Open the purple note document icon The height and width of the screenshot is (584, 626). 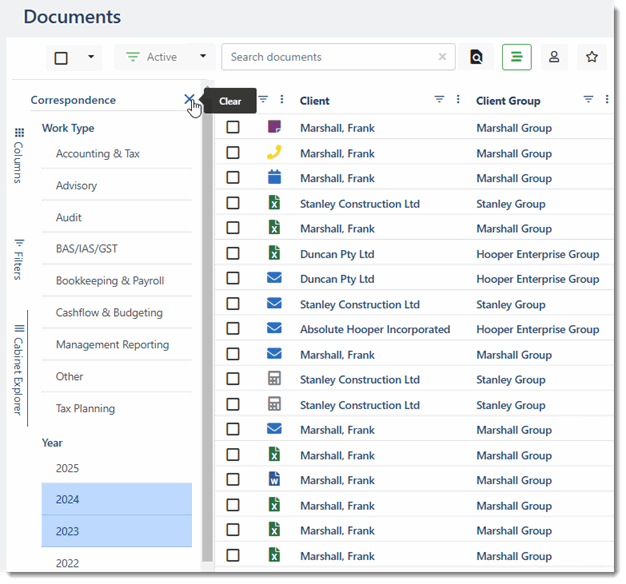[274, 127]
